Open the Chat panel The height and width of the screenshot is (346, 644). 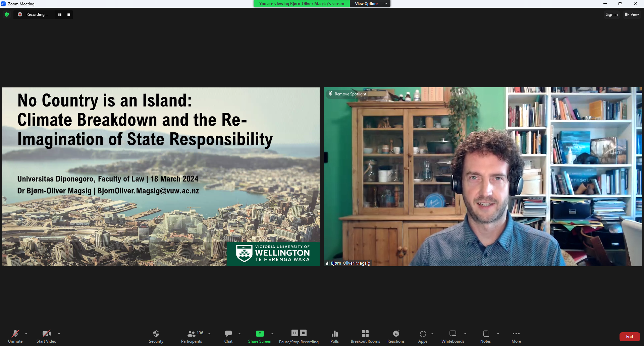[x=228, y=336]
